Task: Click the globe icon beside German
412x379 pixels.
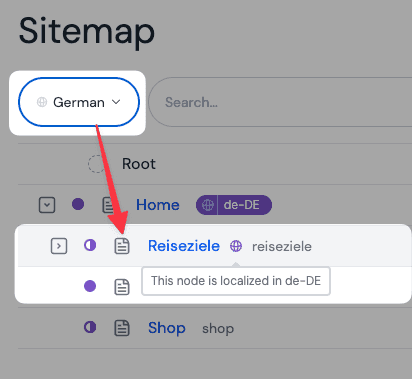Action: [x=42, y=102]
